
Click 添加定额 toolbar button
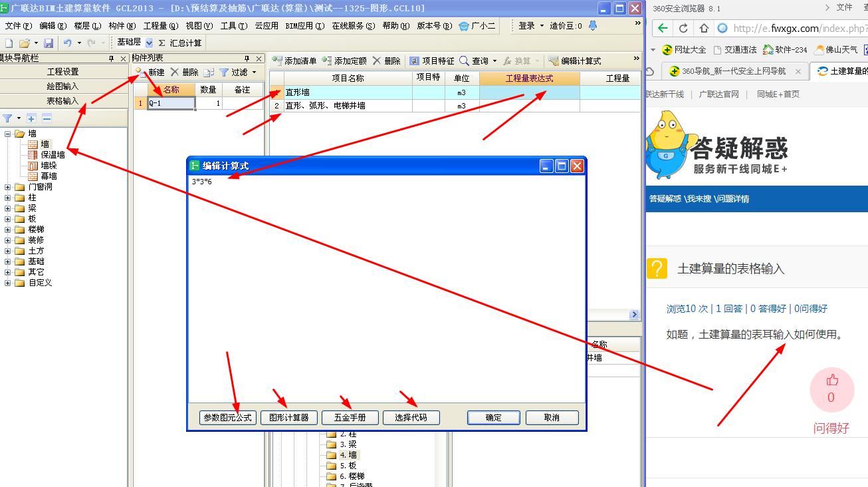pyautogui.click(x=344, y=61)
